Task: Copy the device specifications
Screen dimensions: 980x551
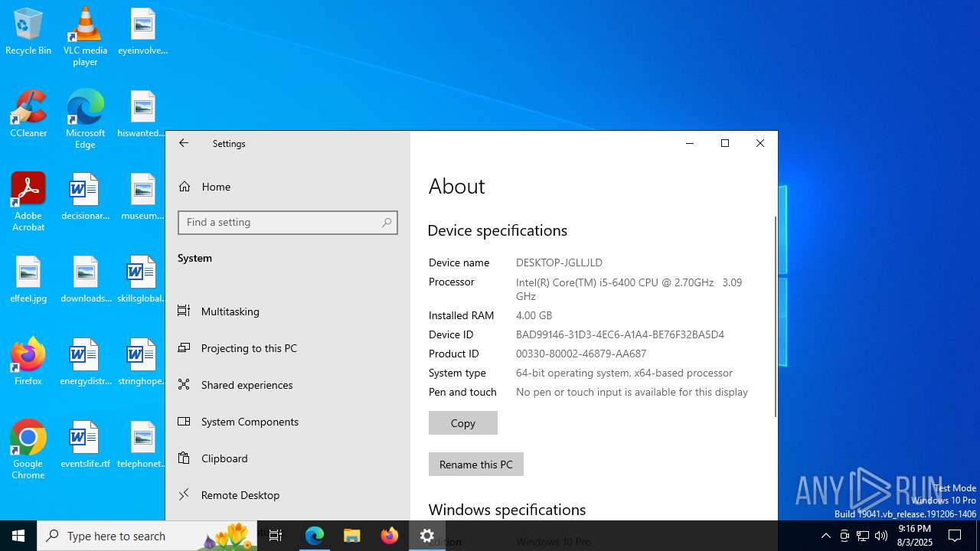Action: (x=463, y=423)
